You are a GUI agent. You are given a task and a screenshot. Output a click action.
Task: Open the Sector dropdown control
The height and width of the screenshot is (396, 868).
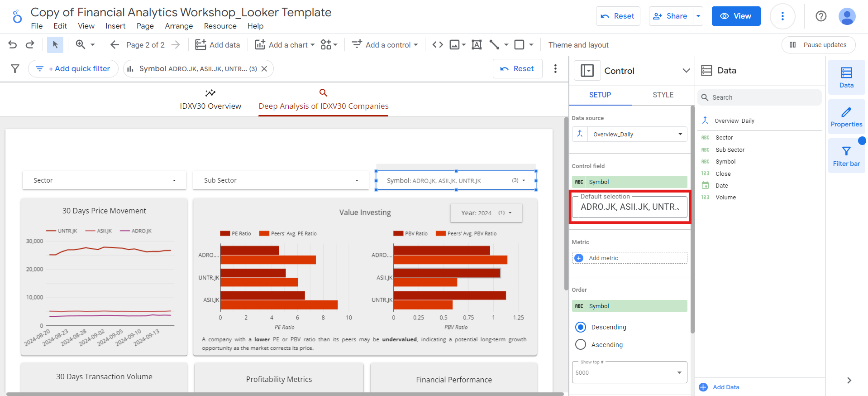(105, 180)
